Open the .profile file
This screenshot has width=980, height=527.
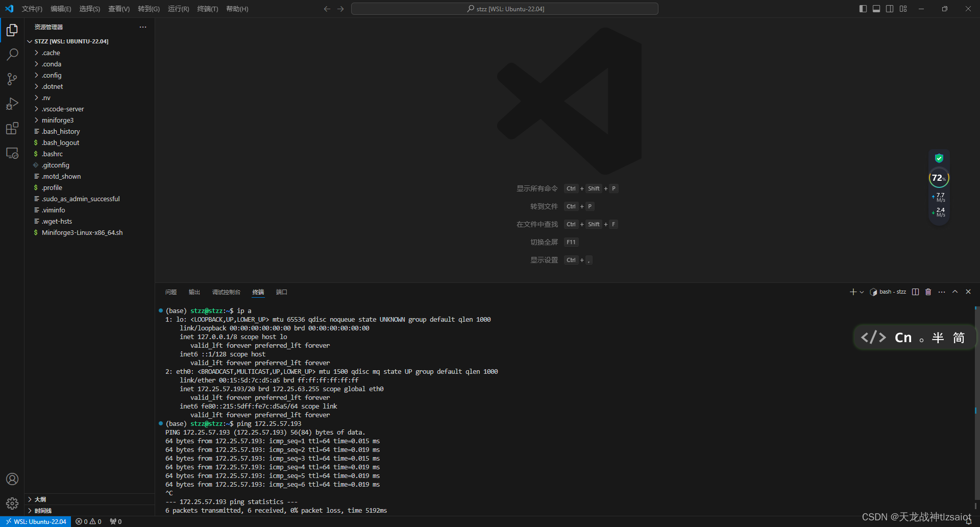tap(90, 187)
